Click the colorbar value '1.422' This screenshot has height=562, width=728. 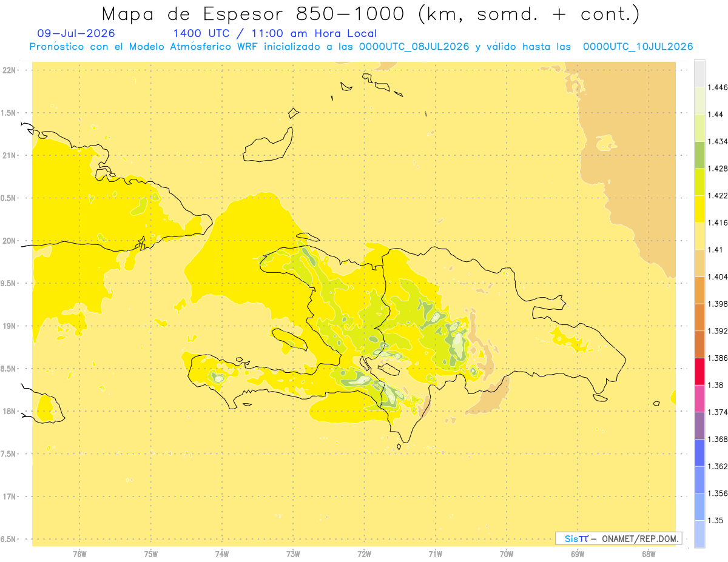coord(718,195)
